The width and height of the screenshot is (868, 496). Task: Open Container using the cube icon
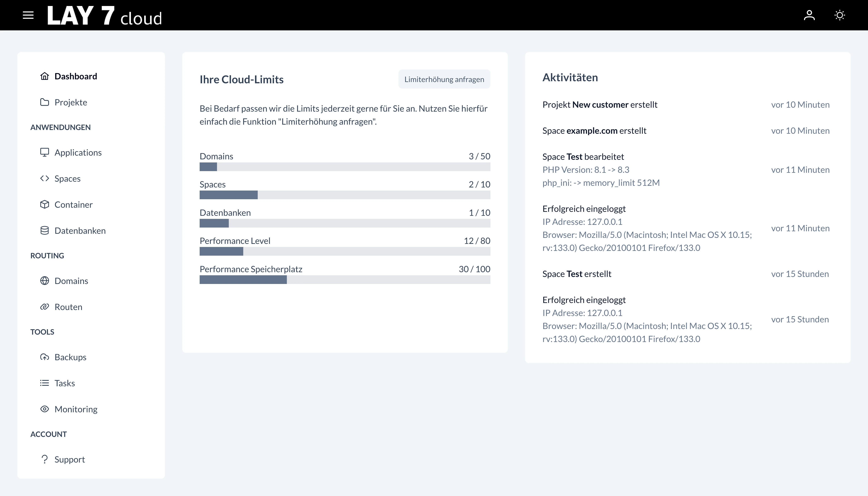[x=45, y=204]
